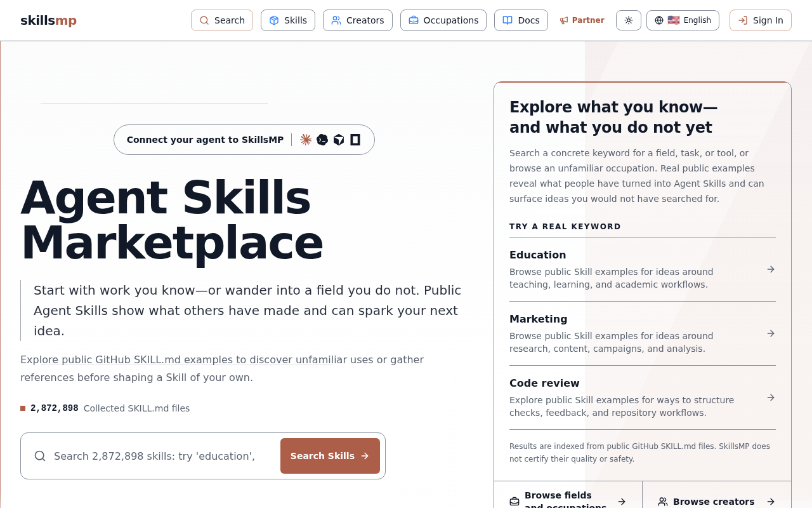Click the terminal prompt agent icon
812x508 pixels.
pos(322,140)
